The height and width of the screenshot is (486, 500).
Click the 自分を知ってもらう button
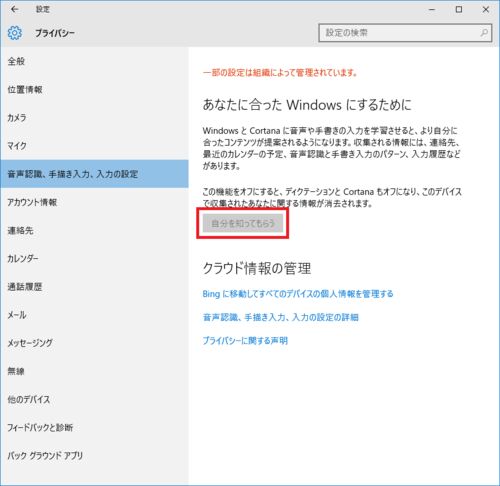click(243, 223)
